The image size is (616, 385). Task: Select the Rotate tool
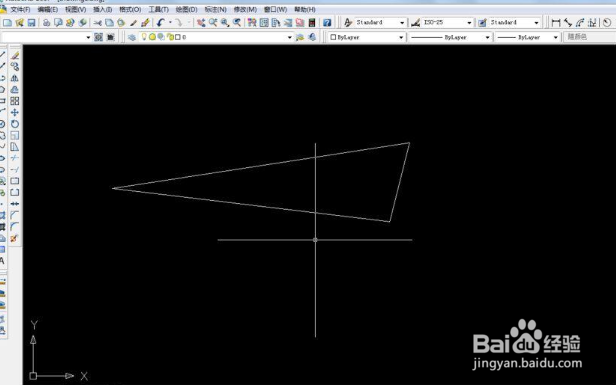click(15, 124)
